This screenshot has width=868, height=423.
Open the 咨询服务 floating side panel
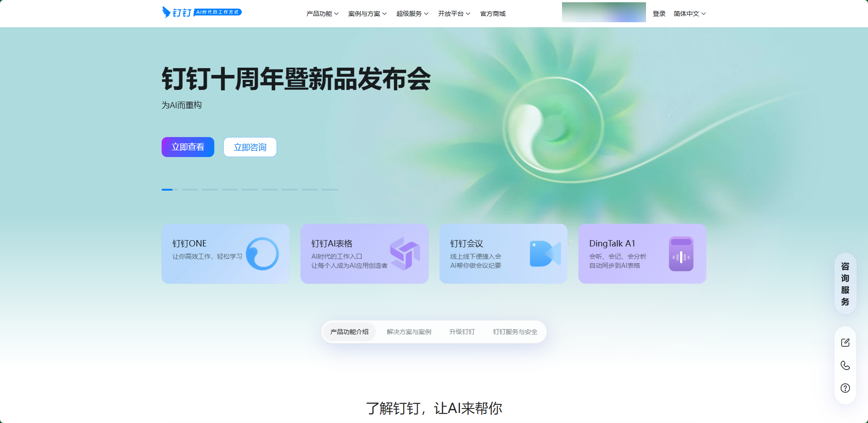[x=845, y=284]
